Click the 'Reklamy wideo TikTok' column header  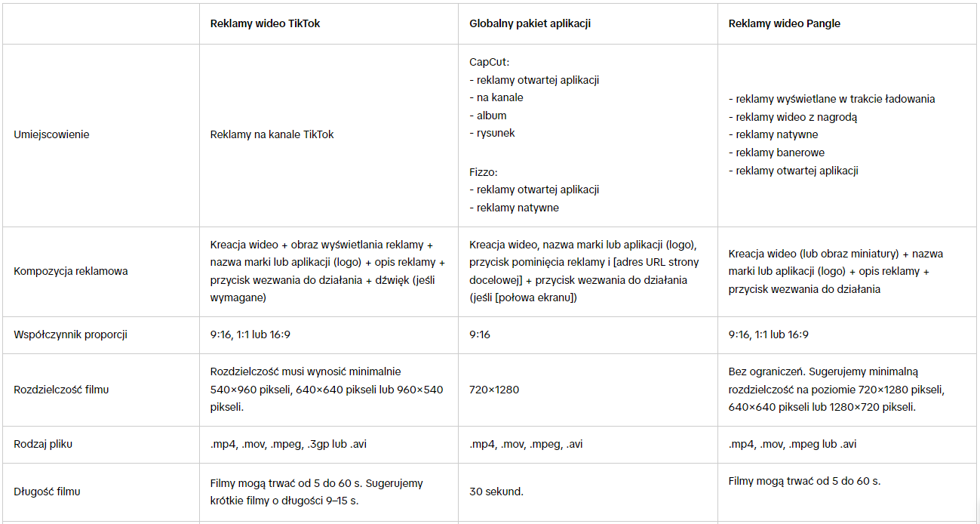pos(265,23)
